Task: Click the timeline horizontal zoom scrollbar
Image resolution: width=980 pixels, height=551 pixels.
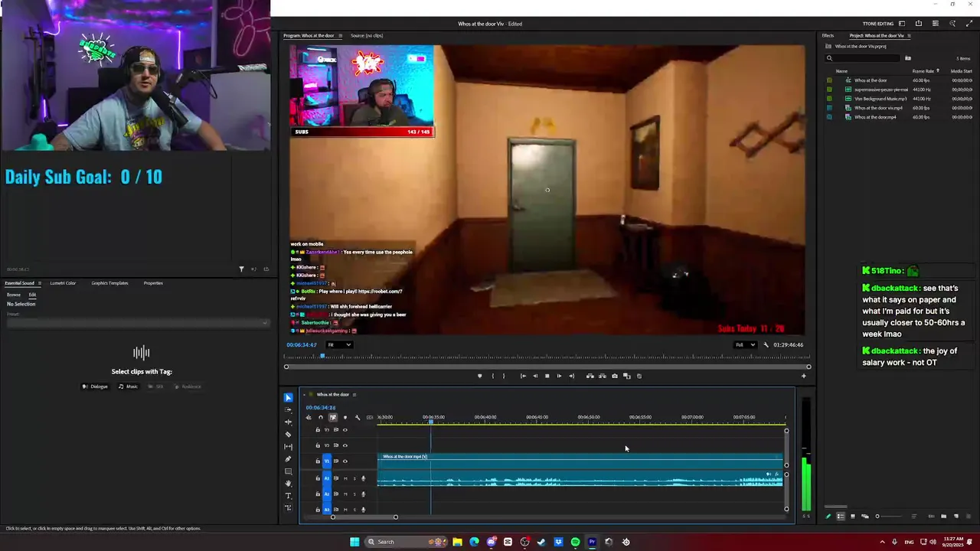Action: coord(364,517)
